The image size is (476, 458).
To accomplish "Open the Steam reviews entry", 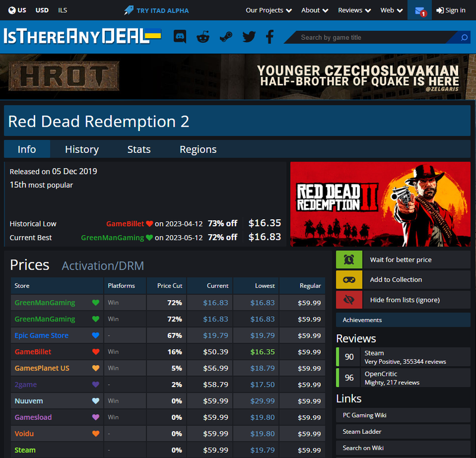I will (x=403, y=357).
